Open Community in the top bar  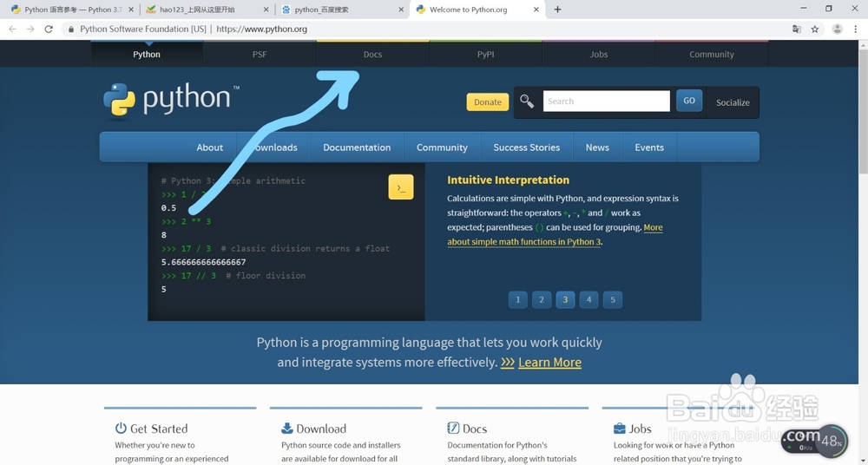(712, 55)
